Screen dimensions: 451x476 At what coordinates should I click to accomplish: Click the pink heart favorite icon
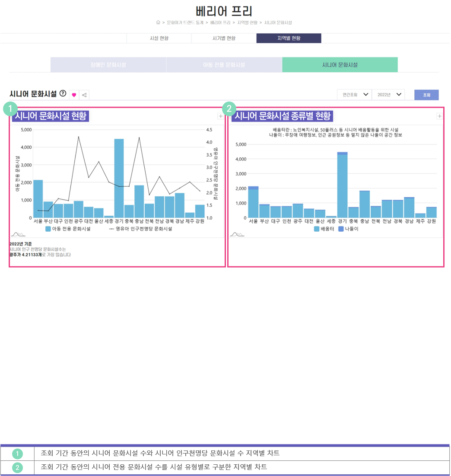click(74, 95)
